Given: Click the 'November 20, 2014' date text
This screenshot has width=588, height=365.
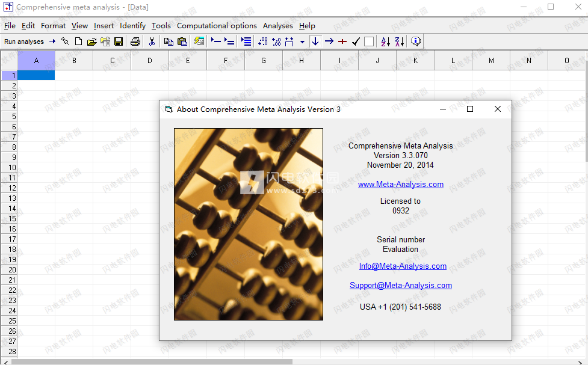Looking at the screenshot, I should (400, 165).
